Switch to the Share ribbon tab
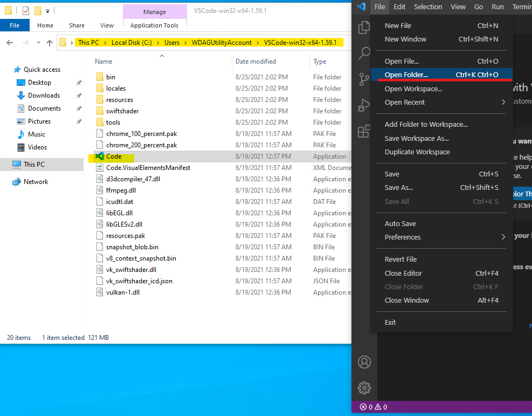The height and width of the screenshot is (416, 532). point(77,25)
